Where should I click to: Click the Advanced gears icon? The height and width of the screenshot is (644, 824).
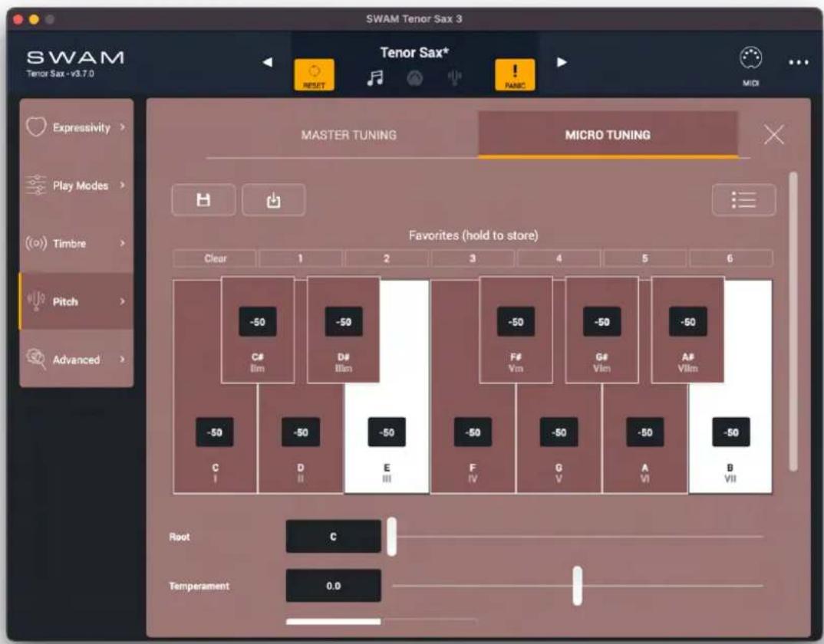coord(36,360)
